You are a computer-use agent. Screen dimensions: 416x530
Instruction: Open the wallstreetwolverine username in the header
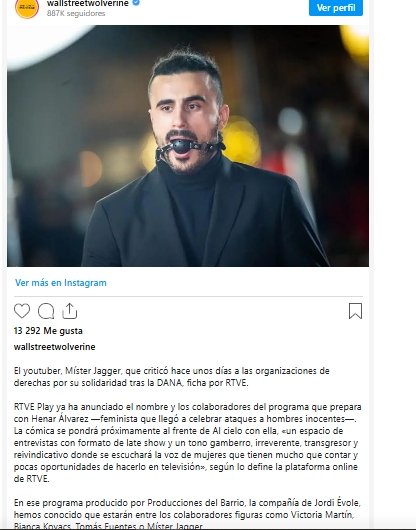point(88,3)
